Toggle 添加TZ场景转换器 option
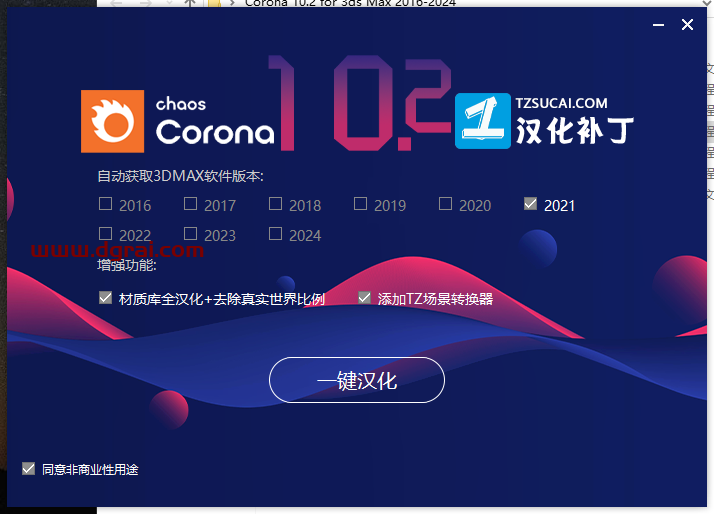The width and height of the screenshot is (714, 514). [364, 298]
